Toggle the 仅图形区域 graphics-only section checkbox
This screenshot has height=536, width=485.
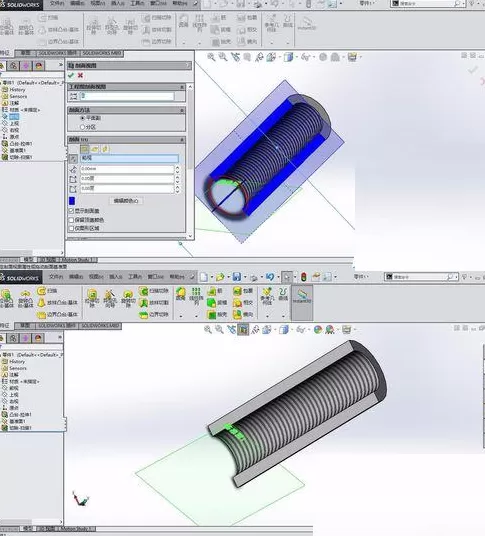point(71,228)
